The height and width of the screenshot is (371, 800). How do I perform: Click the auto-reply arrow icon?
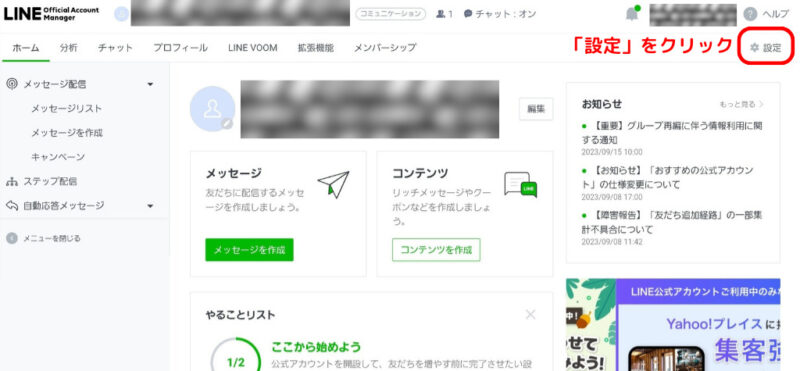pyautogui.click(x=12, y=206)
